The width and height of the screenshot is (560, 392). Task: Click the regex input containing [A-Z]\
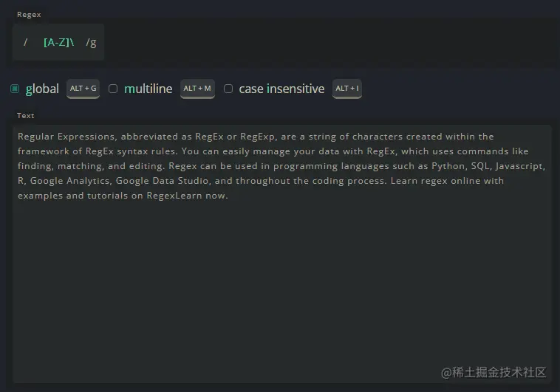coord(58,42)
